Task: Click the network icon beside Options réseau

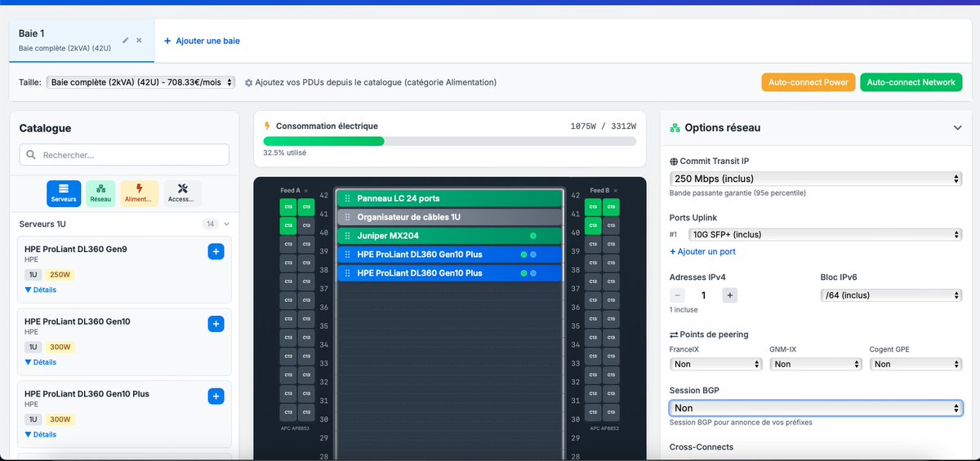Action: pos(675,128)
